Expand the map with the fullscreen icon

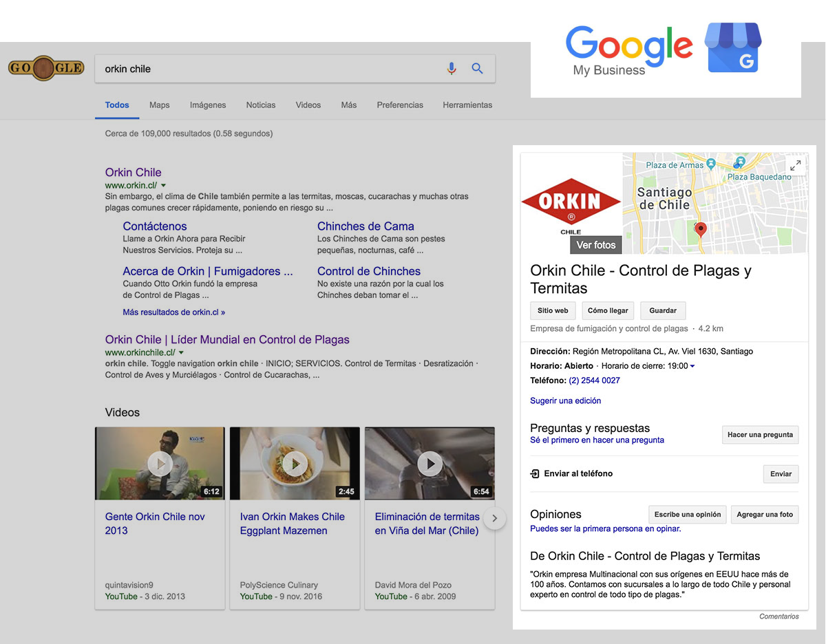click(x=795, y=166)
